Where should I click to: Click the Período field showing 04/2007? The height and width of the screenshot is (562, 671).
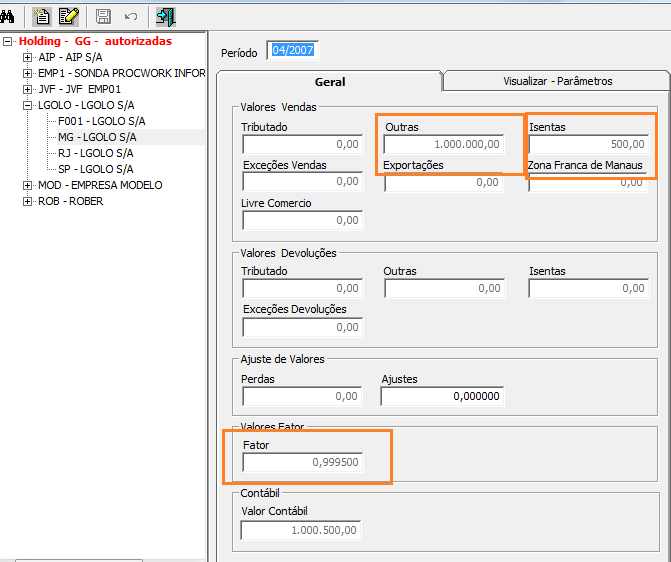click(292, 51)
